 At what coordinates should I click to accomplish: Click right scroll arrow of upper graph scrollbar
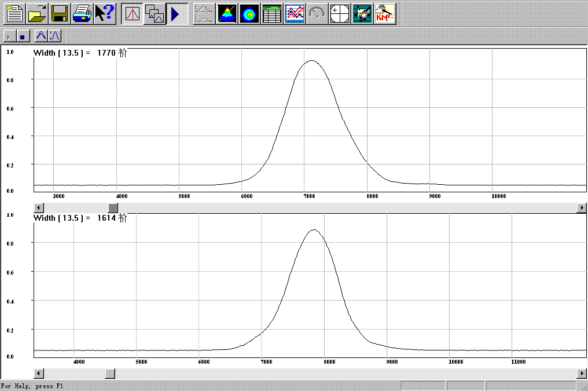click(x=581, y=207)
